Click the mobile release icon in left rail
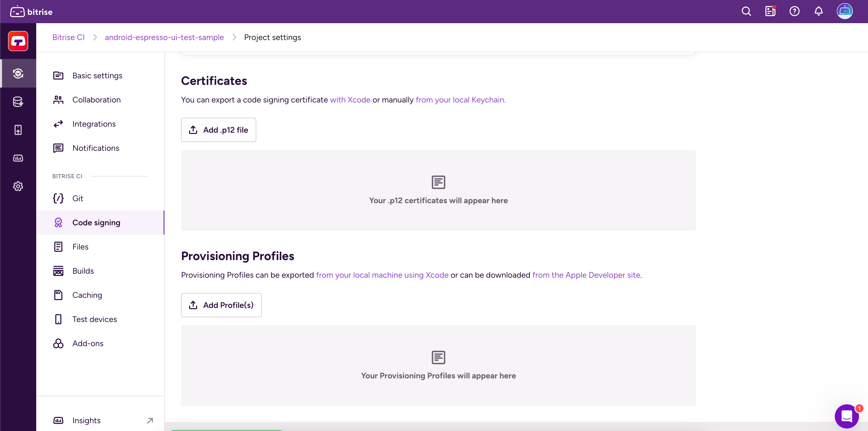Screen dimensions: 868x431 tap(18, 130)
